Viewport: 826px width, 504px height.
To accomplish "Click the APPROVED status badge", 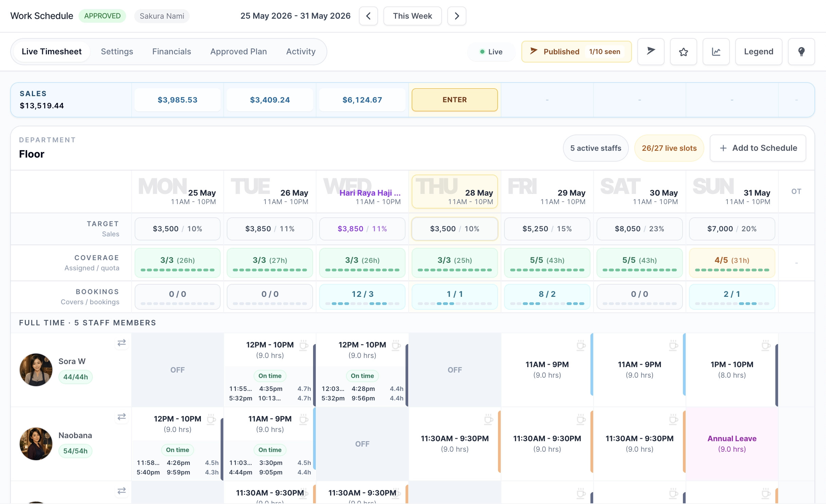I will 102,16.
